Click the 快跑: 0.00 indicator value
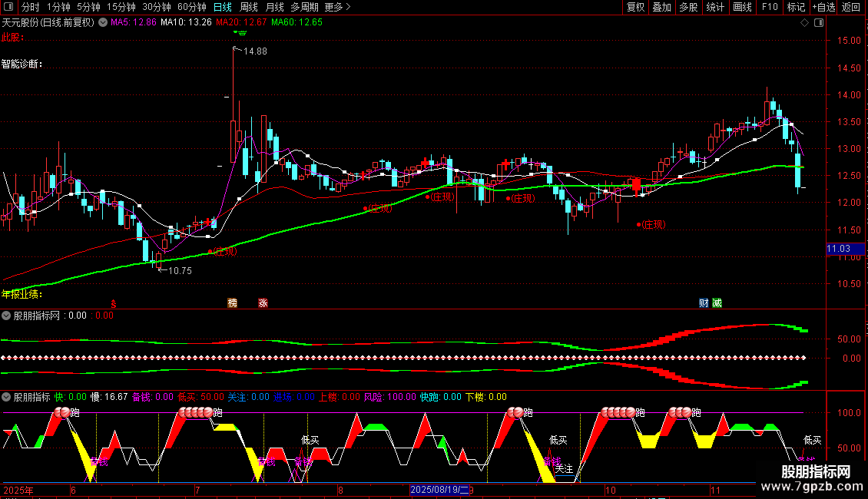This screenshot has width=868, height=499. (x=441, y=397)
